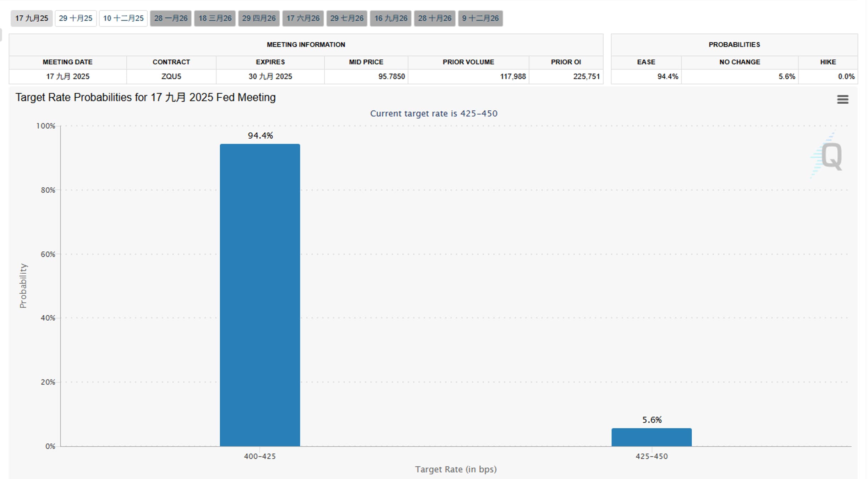Image resolution: width=868 pixels, height=479 pixels.
Task: Open the chart hamburger menu icon
Action: coord(842,99)
